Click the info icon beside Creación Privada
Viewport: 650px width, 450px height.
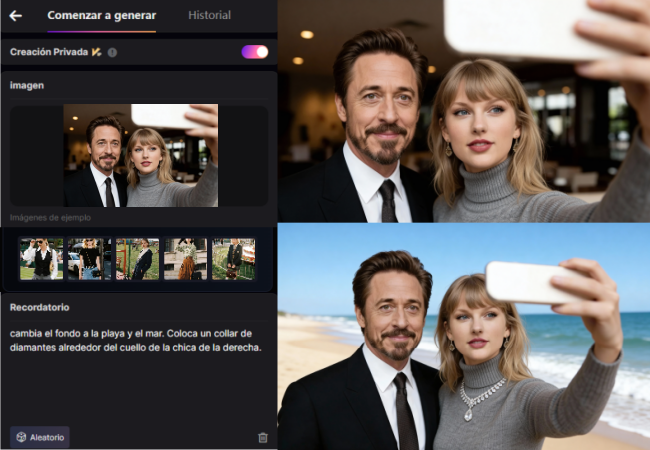[112, 52]
